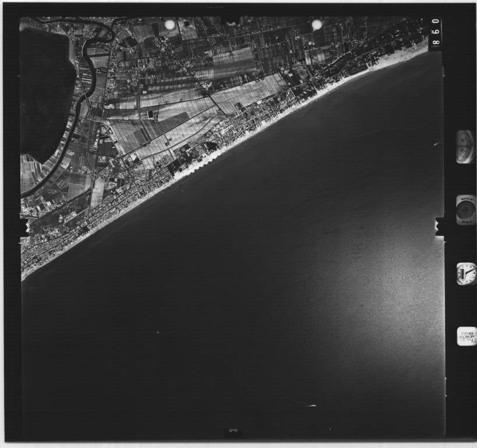Click the bottom center fiducial mark
This screenshot has height=448, width=477.
tap(234, 432)
